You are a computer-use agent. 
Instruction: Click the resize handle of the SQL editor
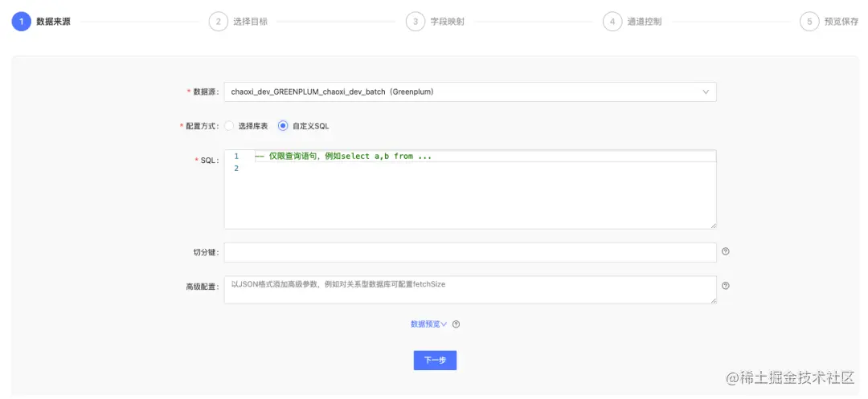tap(714, 226)
